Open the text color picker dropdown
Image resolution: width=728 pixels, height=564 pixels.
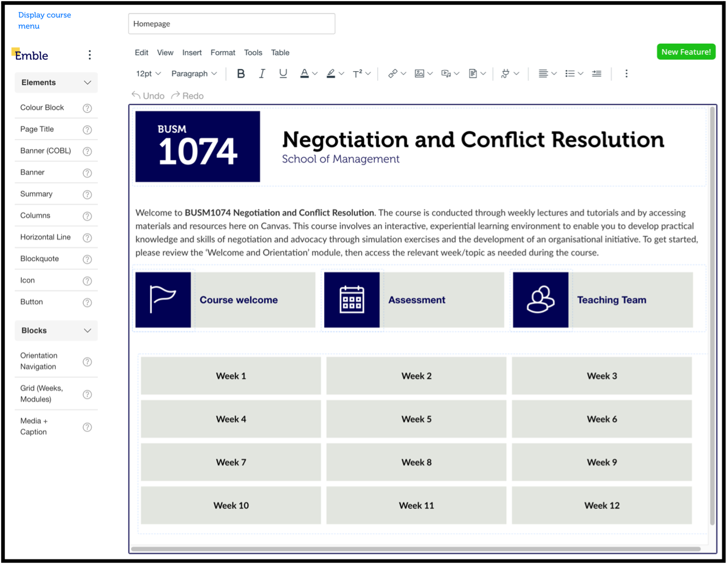click(314, 73)
